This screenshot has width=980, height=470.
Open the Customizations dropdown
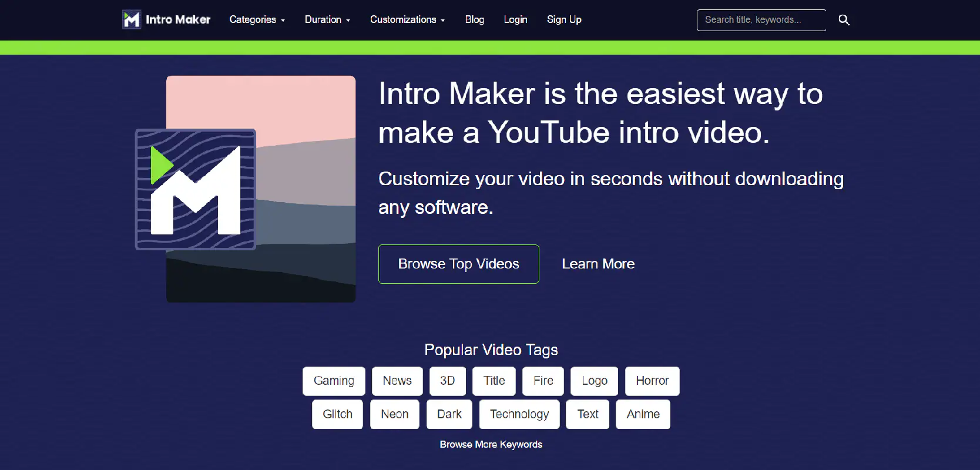pyautogui.click(x=407, y=19)
